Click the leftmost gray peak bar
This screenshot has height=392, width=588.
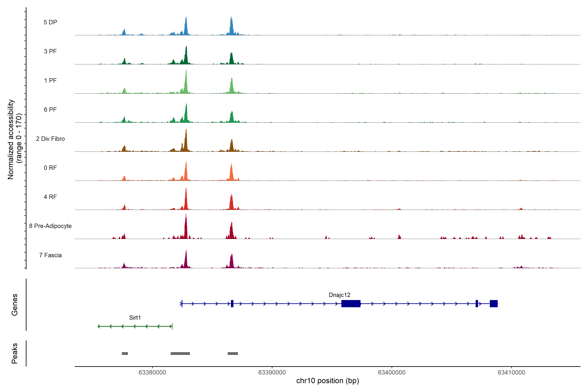(125, 353)
